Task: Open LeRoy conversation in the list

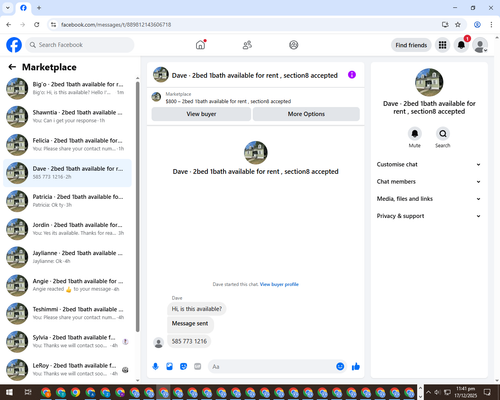Action: [x=67, y=370]
